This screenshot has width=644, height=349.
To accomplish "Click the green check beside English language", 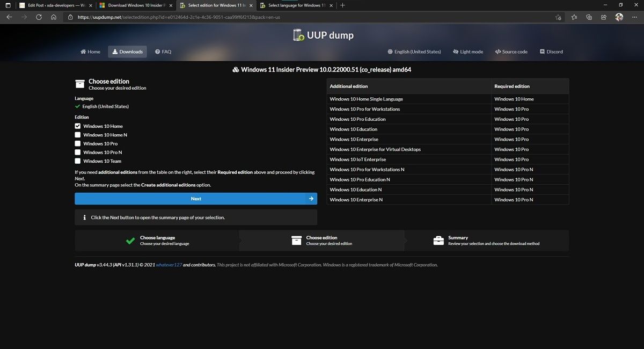I will 77,106.
